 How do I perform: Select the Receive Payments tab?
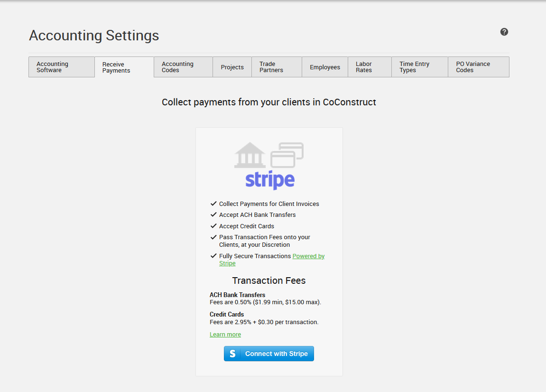coord(124,67)
